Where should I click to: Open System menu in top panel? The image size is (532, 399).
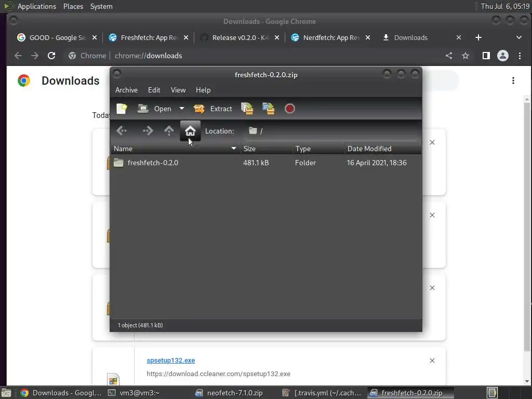pos(101,6)
